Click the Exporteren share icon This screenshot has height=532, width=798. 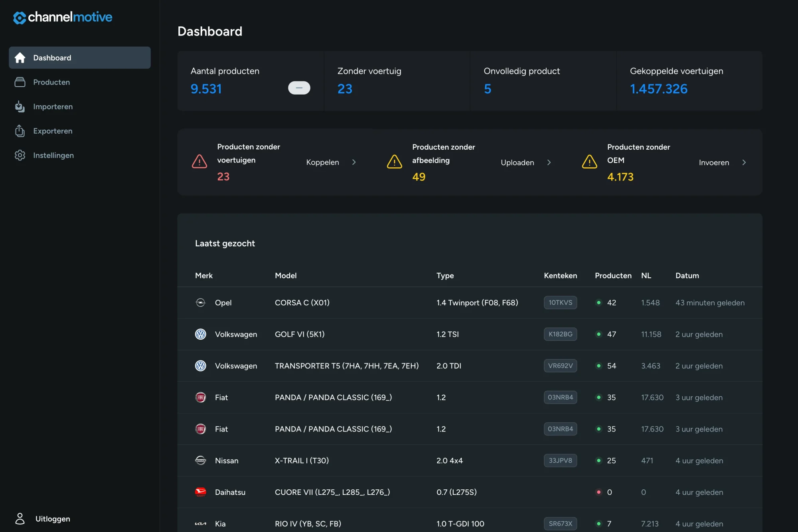pos(20,131)
